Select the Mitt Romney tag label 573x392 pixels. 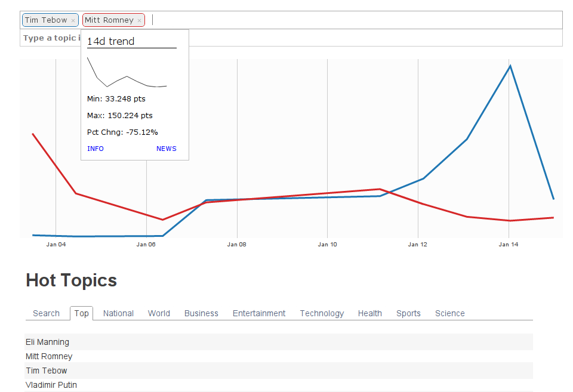click(109, 20)
